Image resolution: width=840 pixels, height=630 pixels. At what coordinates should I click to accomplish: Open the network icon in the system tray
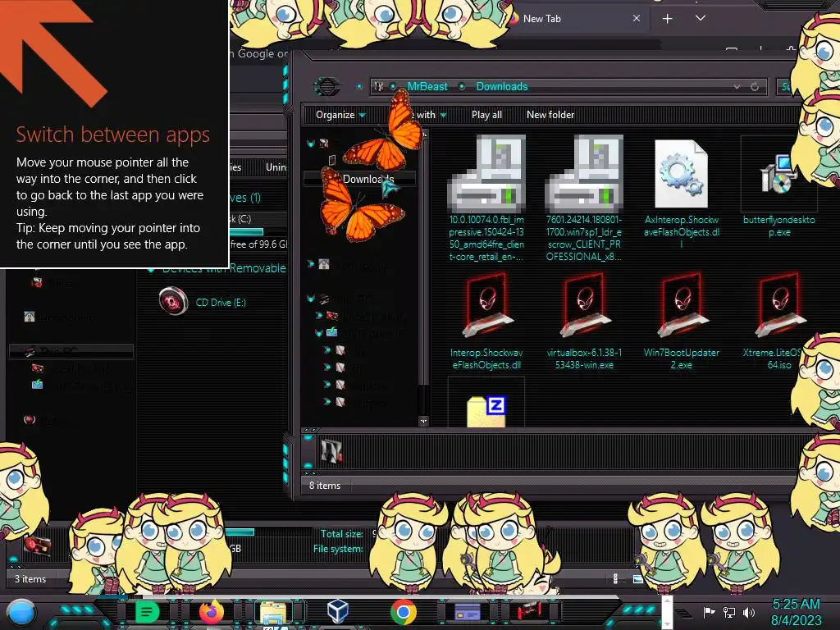tap(729, 612)
